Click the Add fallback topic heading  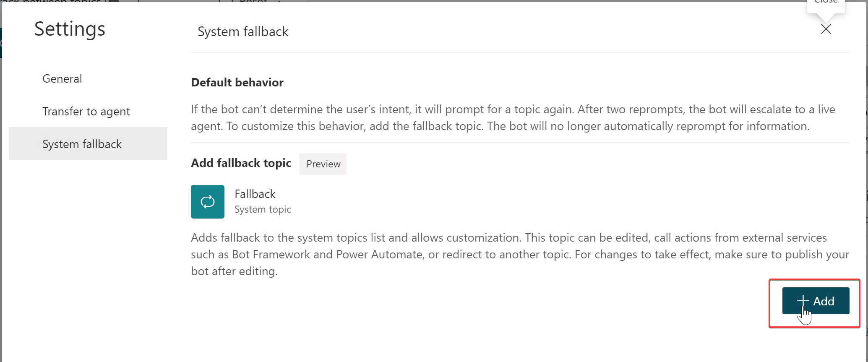tap(241, 163)
